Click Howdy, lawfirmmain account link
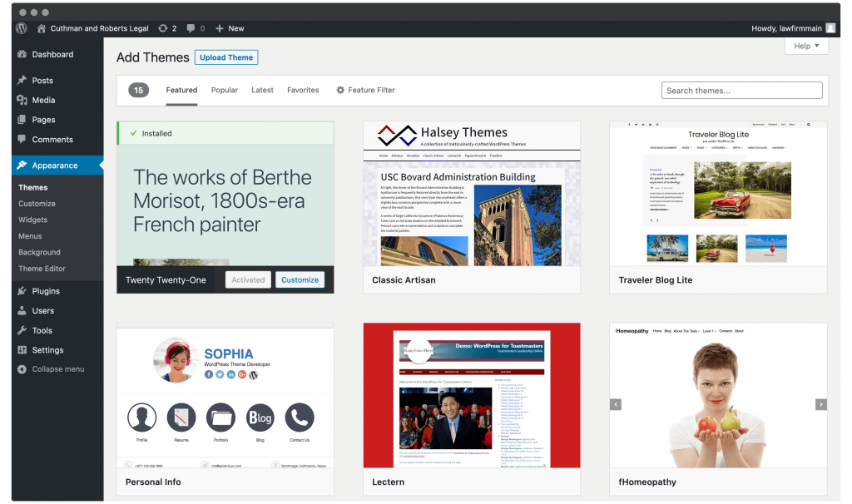 tap(787, 28)
